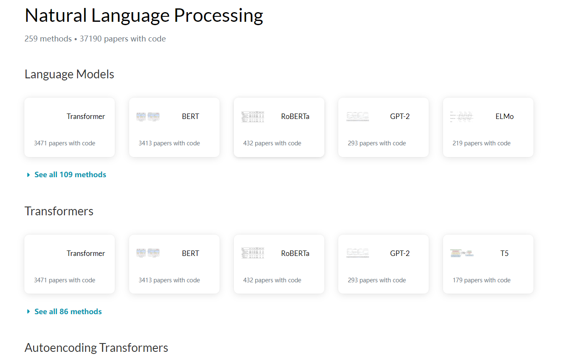588x364 pixels.
Task: Click the BERT thumbnail in Transformers section
Action: pyautogui.click(x=148, y=253)
